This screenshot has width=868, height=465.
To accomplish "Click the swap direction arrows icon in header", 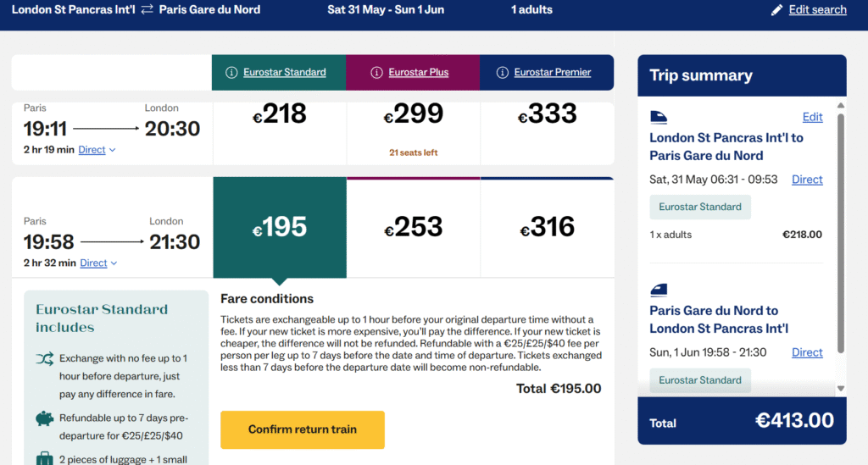I will 147,9.
